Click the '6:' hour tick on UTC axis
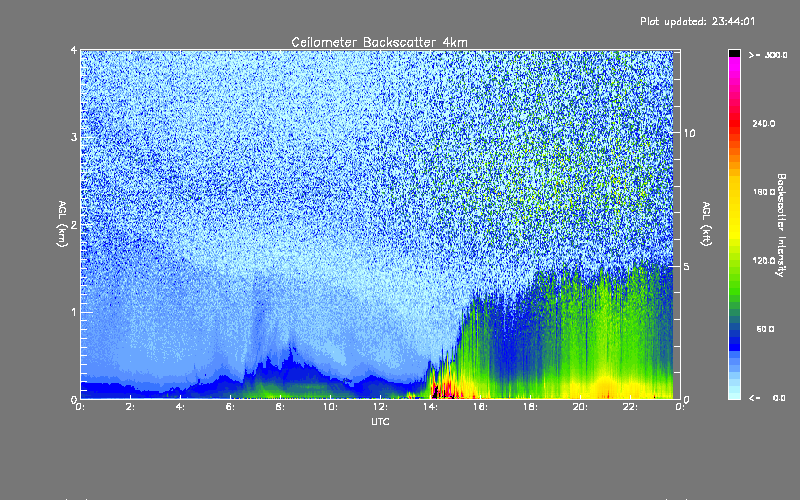The width and height of the screenshot is (800, 500). tap(230, 407)
